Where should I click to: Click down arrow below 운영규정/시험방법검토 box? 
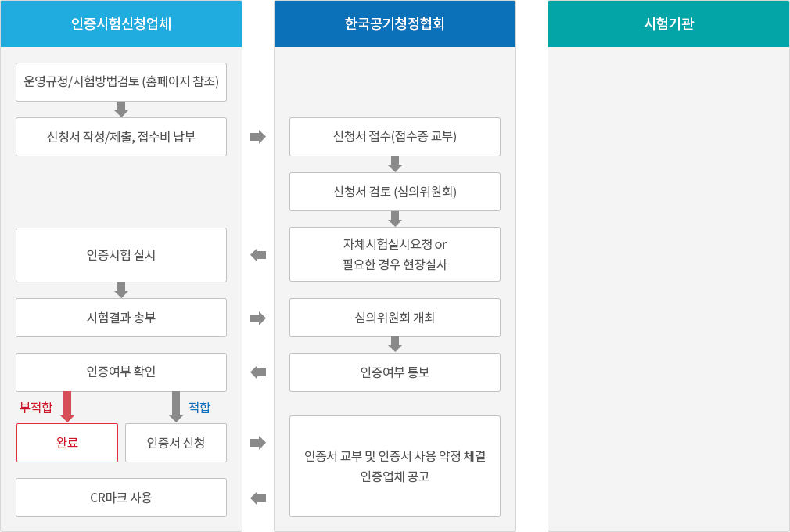pos(121,110)
